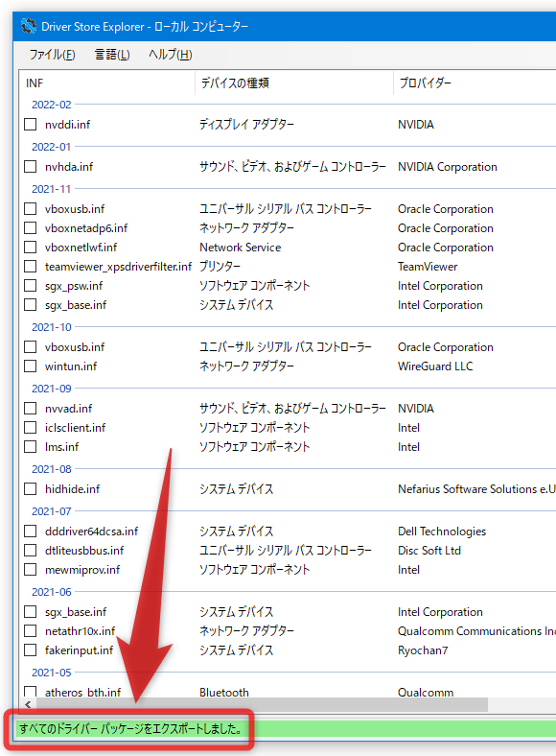Image resolution: width=556 pixels, height=756 pixels.
Task: Sort by the INF column header
Action: coord(107,83)
